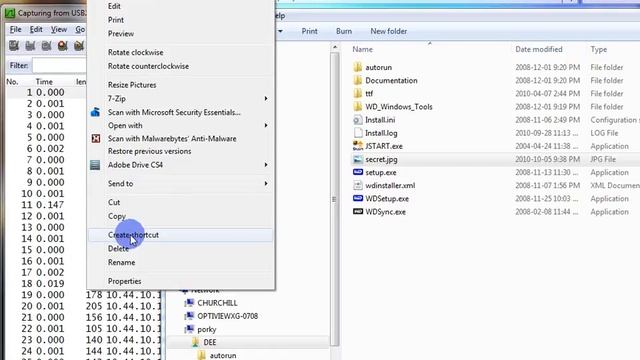
Task: Click the third Wireshark start capture toolbar icon
Action: (x=46, y=46)
